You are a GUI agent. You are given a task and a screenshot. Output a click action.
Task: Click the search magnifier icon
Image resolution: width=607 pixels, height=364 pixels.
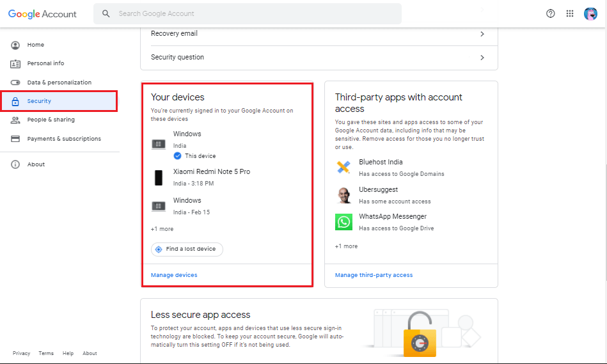pos(106,13)
